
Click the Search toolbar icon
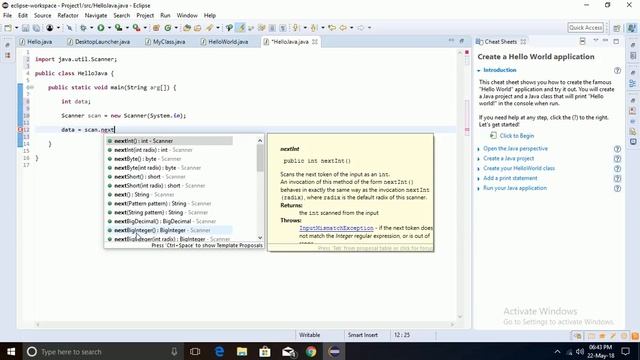pyautogui.click(x=209, y=28)
